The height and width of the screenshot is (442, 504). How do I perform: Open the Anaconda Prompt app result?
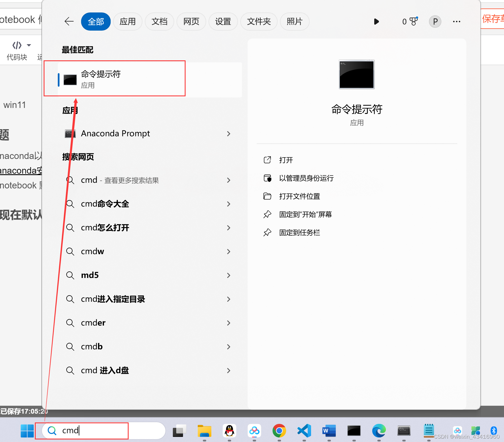pyautogui.click(x=115, y=133)
